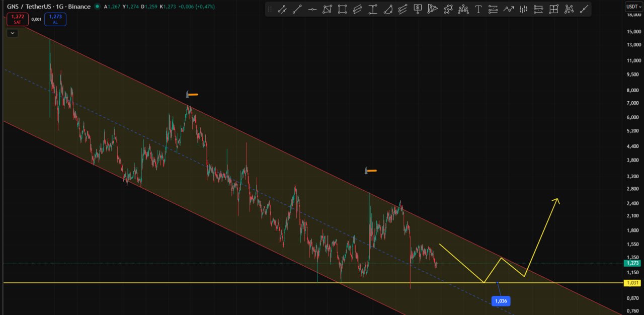Open the USDT currency dropdown
This screenshot has width=644, height=315.
click(633, 7)
